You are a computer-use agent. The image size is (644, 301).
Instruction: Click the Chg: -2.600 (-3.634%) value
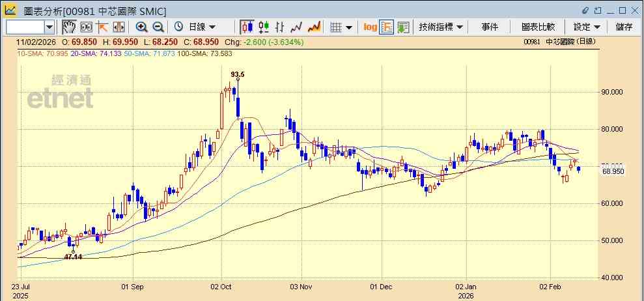click(x=264, y=42)
